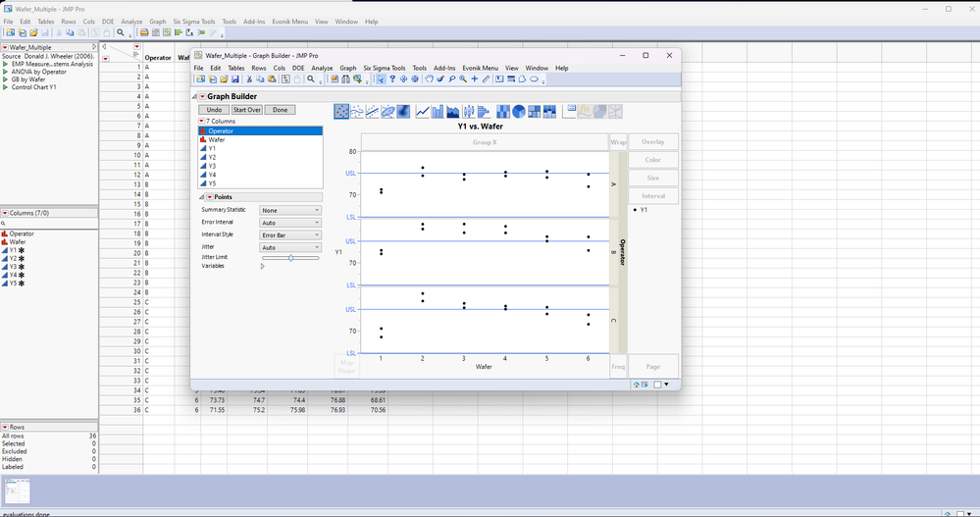Select the Points element icon in Graph Builder
The width and height of the screenshot is (980, 517).
[x=341, y=112]
